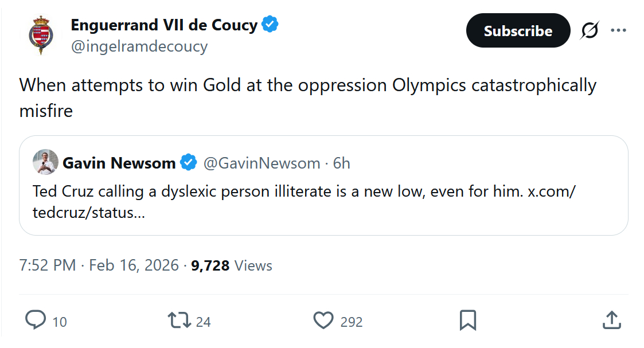
Task: Subscribe to Enguerrand VII de Coucy
Action: (x=518, y=30)
